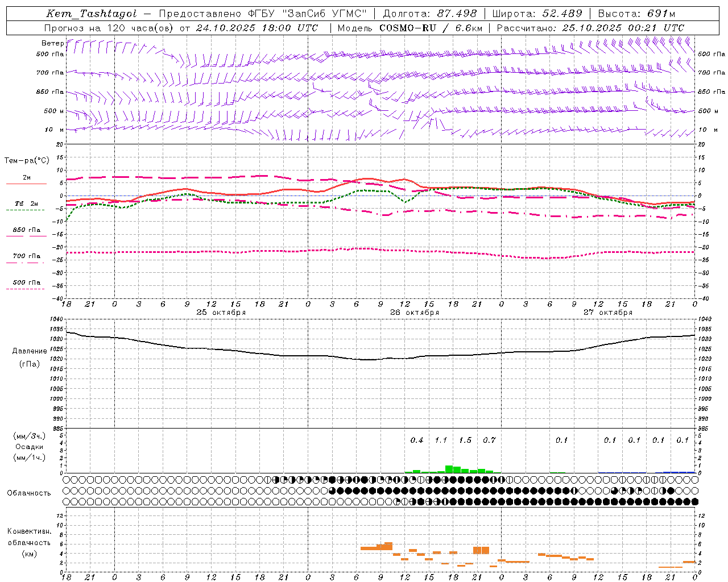Viewport: 728px width, 582px height.
Task: Click the Ветер wind panel label
Action: click(x=52, y=43)
